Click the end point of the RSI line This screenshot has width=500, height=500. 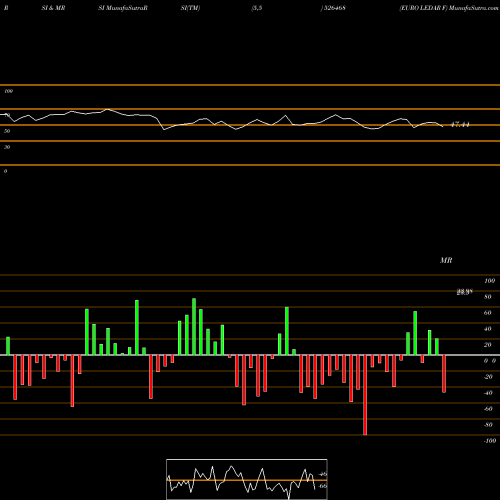click(x=443, y=126)
